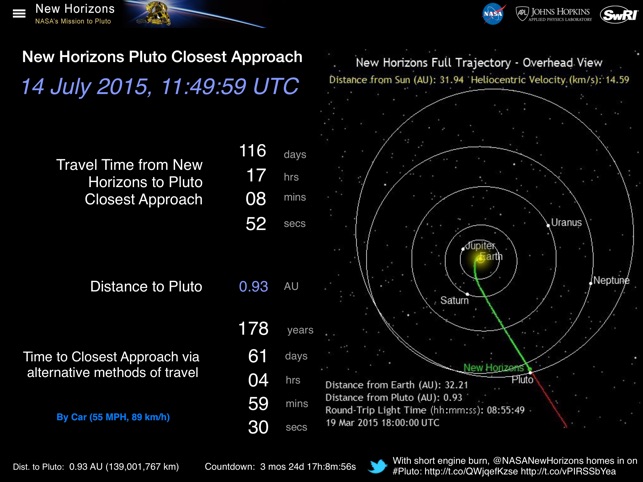Image resolution: width=643 pixels, height=482 pixels.
Task: Click the Saturn marker on the orbit map
Action: pos(467,294)
